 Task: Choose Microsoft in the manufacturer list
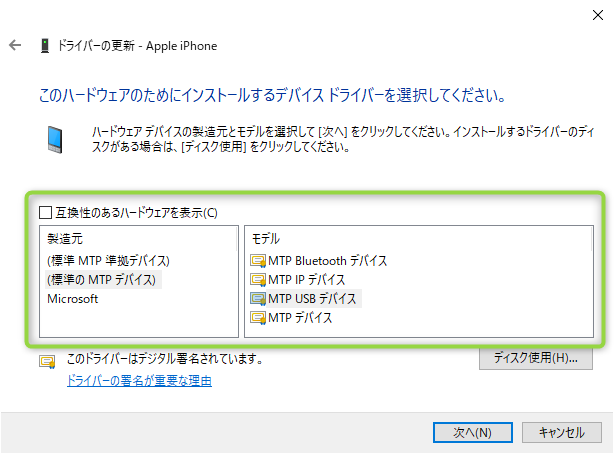coord(72,299)
